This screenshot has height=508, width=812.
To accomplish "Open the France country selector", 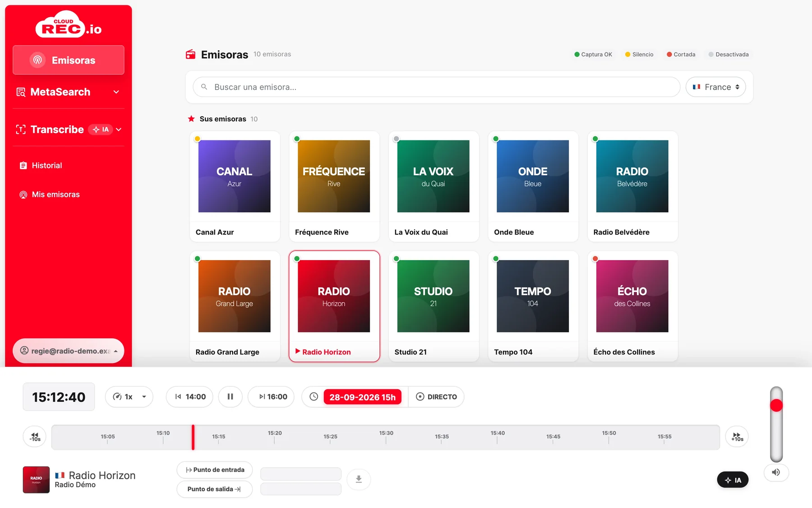I will (715, 87).
